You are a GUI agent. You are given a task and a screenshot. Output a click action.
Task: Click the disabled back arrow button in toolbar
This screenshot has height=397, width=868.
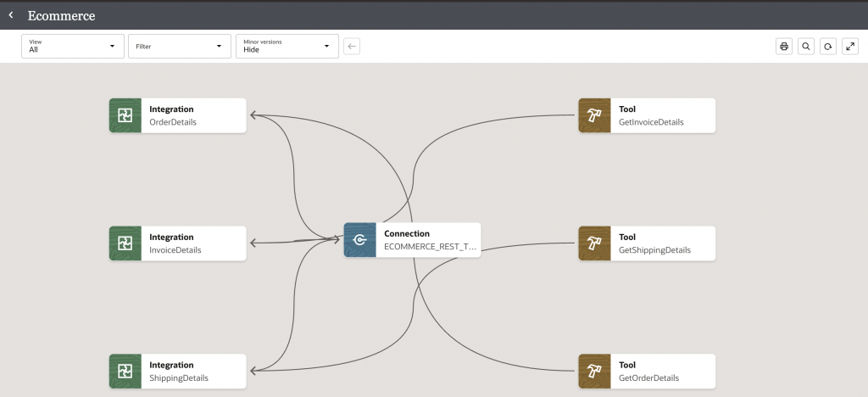point(352,47)
